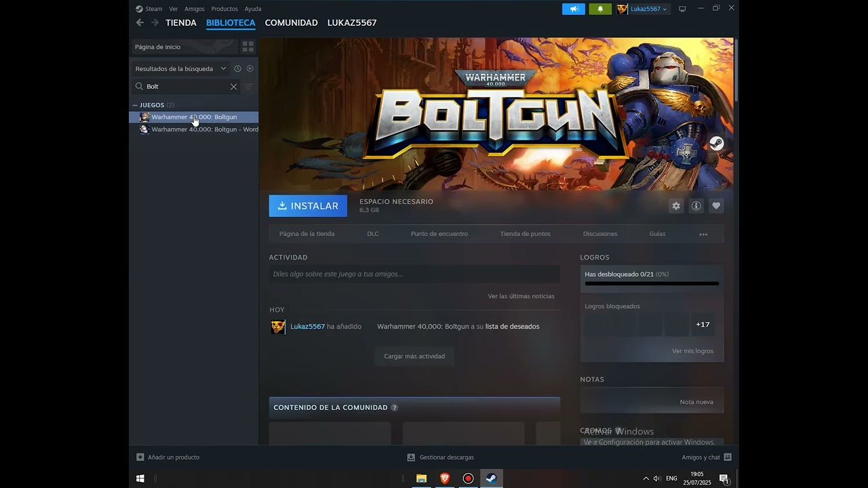Open the blue announcements megaphone button
Image resolution: width=868 pixels, height=488 pixels.
(x=574, y=9)
